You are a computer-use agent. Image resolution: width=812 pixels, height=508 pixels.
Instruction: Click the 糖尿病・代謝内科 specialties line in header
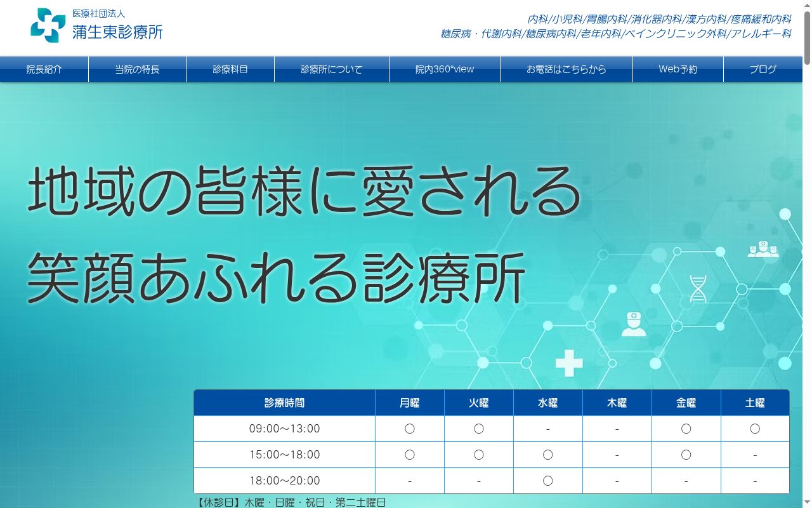[616, 34]
